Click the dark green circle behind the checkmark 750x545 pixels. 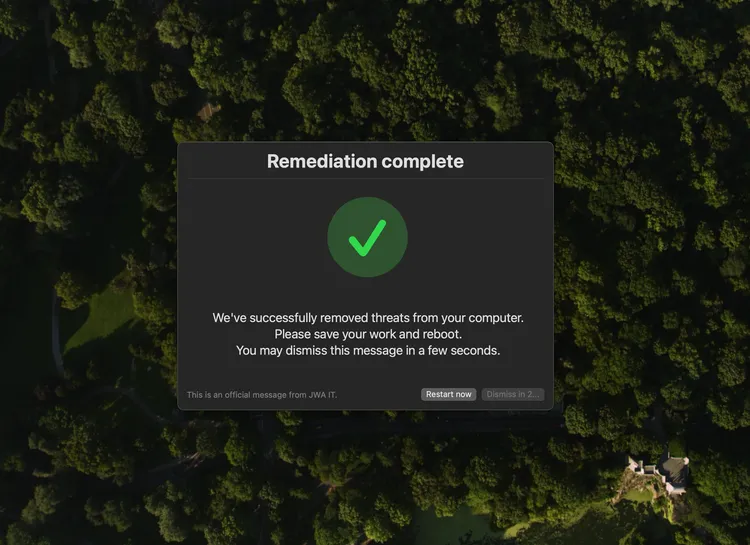coord(367,237)
